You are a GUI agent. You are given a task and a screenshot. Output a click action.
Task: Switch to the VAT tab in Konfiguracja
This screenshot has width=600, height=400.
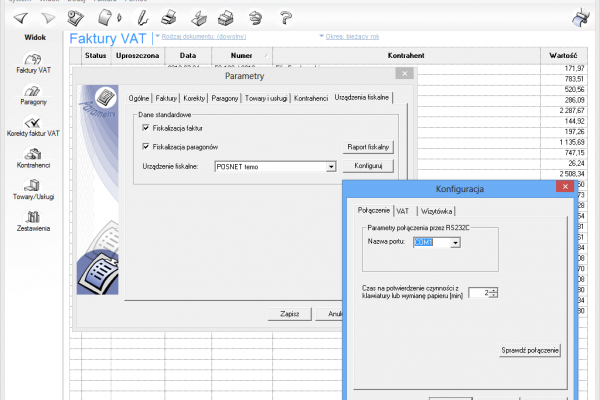click(403, 211)
